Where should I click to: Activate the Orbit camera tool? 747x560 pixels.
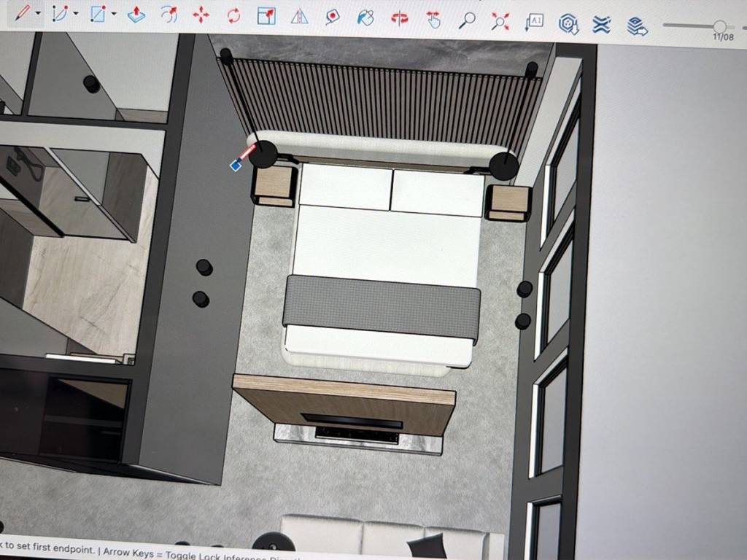400,18
